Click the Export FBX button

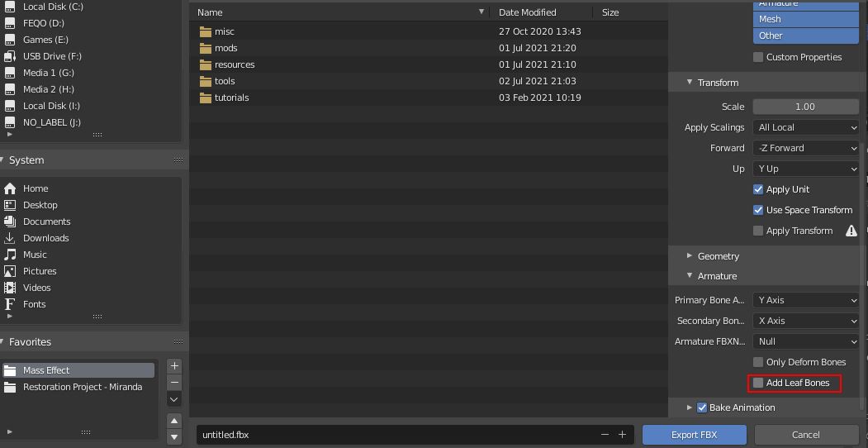695,435
